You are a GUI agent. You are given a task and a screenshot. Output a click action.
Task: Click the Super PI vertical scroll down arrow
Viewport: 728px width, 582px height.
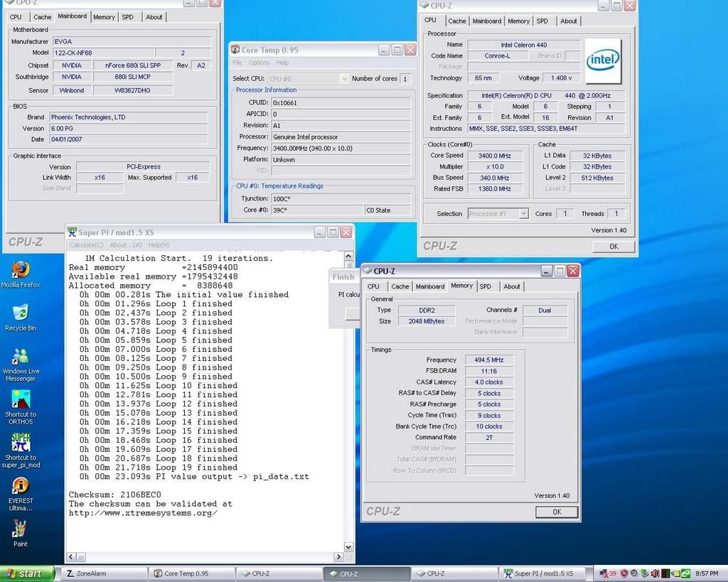(x=348, y=547)
